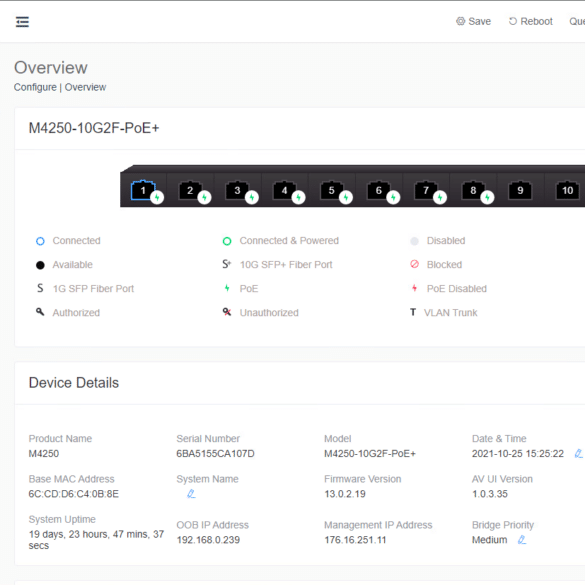Click the Unauthorized crossed key legend icon
Viewport: 585px width, 585px height.
pos(227,312)
